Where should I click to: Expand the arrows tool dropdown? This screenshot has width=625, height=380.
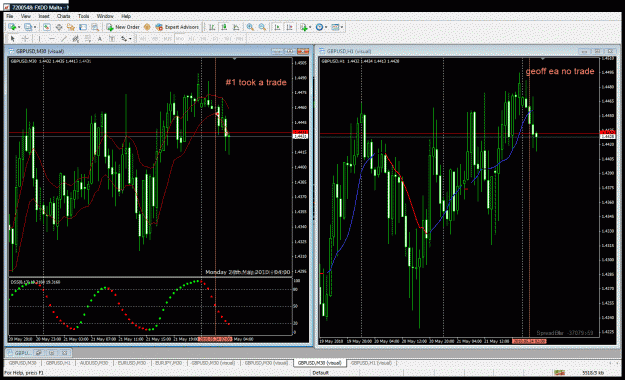point(130,39)
